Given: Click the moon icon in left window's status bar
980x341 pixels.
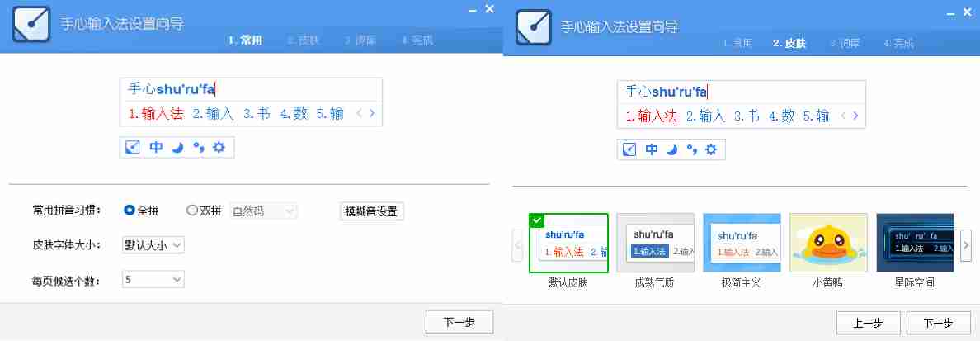Looking at the screenshot, I should [x=177, y=148].
